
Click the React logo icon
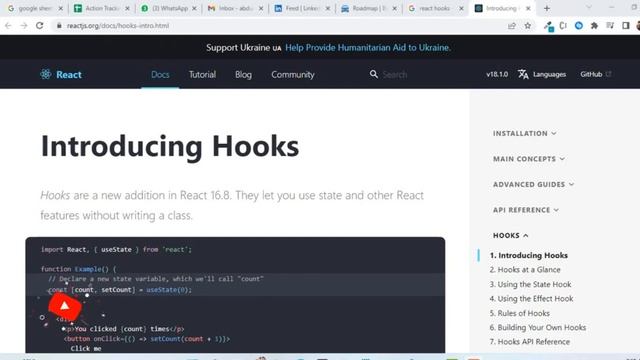pos(46,74)
